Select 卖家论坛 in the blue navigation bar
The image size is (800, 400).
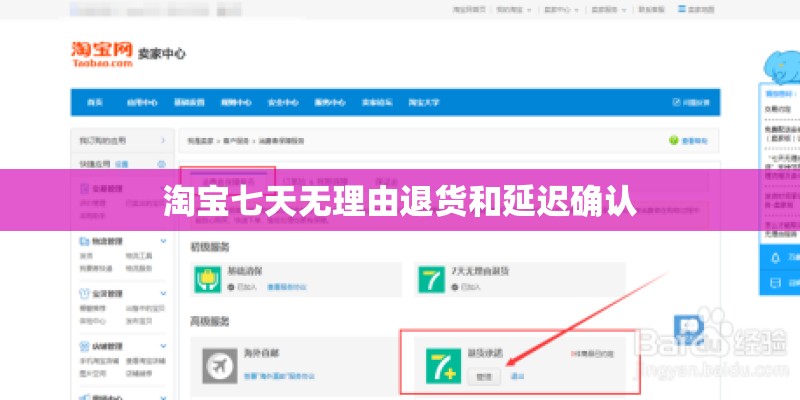[x=377, y=102]
